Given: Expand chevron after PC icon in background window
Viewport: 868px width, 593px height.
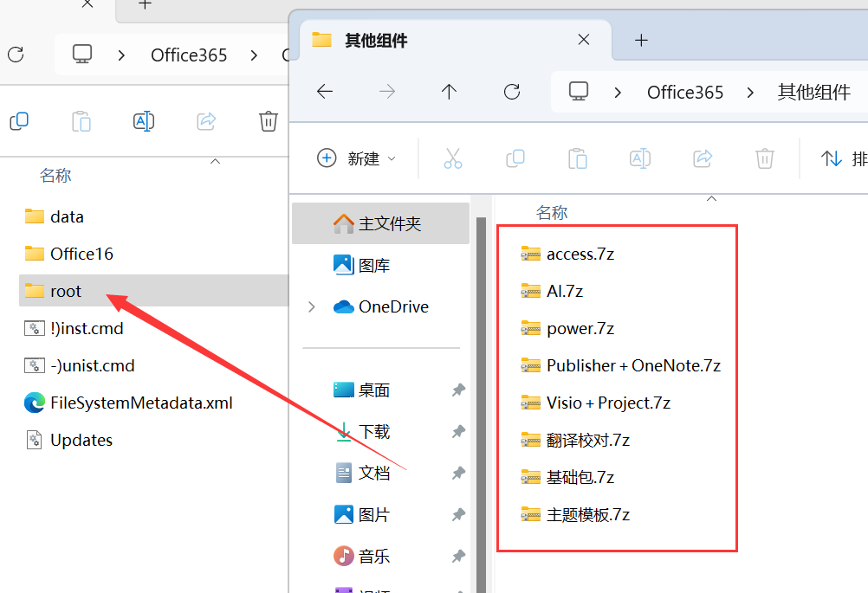Looking at the screenshot, I should click(x=121, y=55).
